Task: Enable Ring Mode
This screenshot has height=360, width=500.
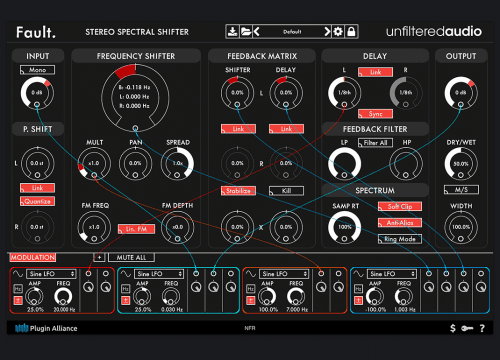Action: click(x=400, y=239)
